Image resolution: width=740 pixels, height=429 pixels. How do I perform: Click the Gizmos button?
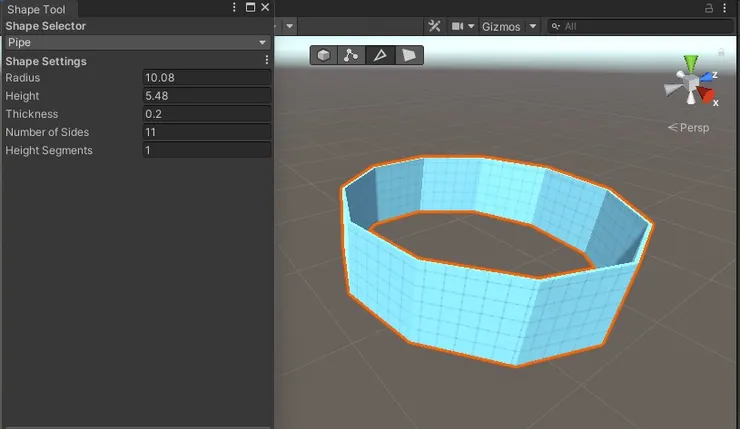click(500, 26)
